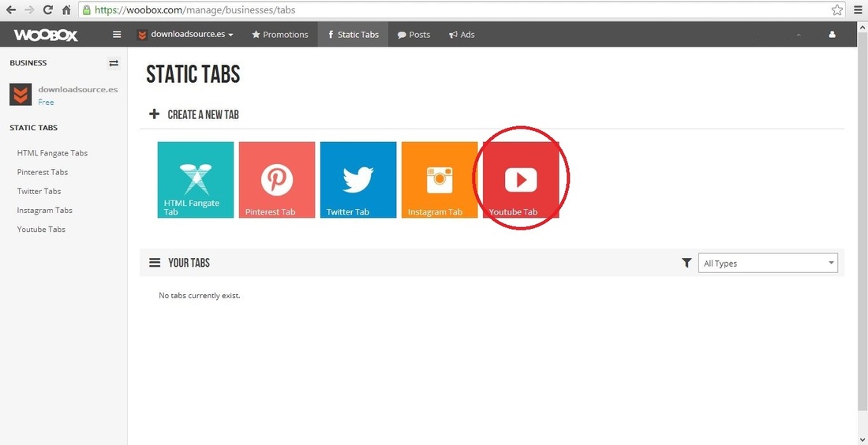The height and width of the screenshot is (445, 868).
Task: Switch business with the swap arrows icon
Action: click(x=114, y=63)
